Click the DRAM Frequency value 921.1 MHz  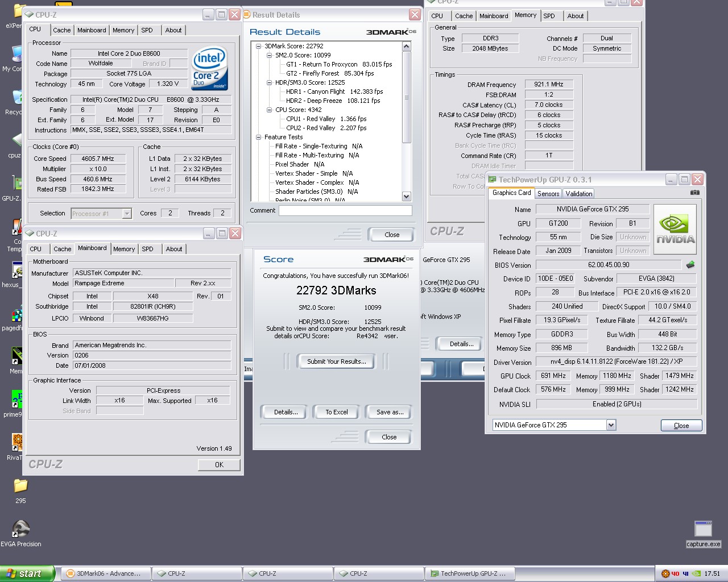point(549,84)
